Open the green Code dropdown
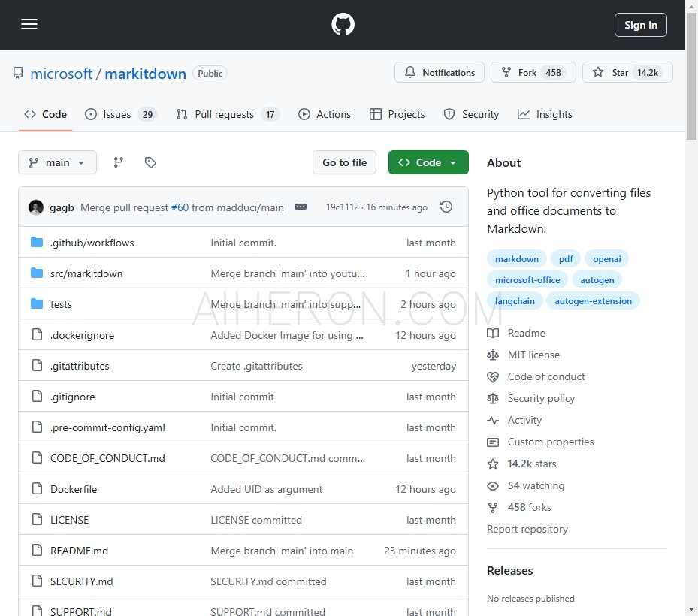This screenshot has width=698, height=616. pyautogui.click(x=428, y=162)
